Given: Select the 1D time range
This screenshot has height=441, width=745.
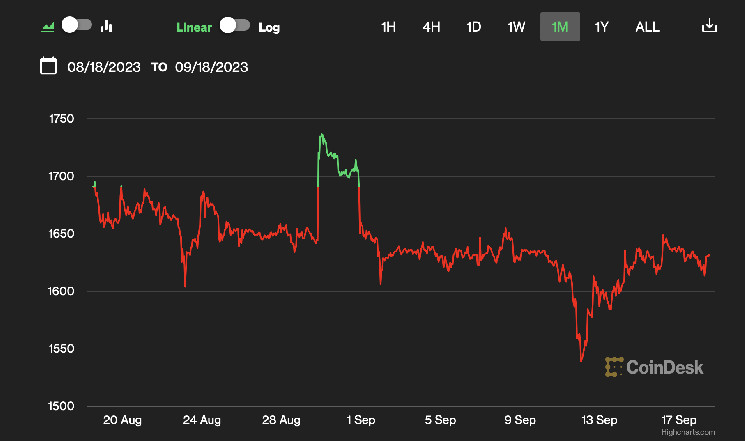Looking at the screenshot, I should tap(474, 27).
